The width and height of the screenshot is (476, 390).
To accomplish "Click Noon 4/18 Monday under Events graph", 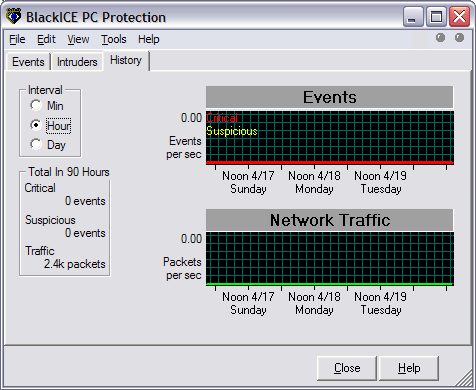I will 314,182.
